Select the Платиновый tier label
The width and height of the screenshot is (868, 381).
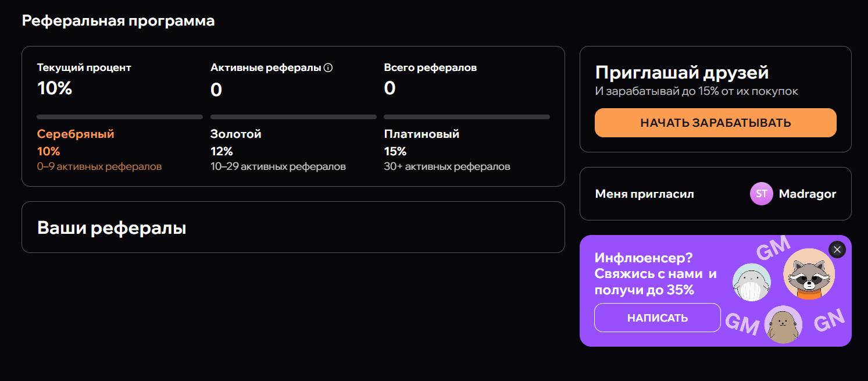tap(422, 134)
